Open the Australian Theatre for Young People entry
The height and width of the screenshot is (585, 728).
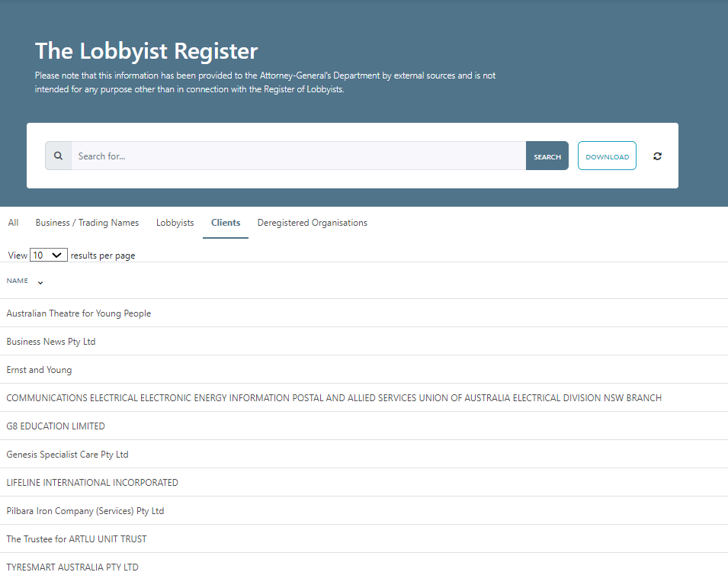[x=79, y=313]
